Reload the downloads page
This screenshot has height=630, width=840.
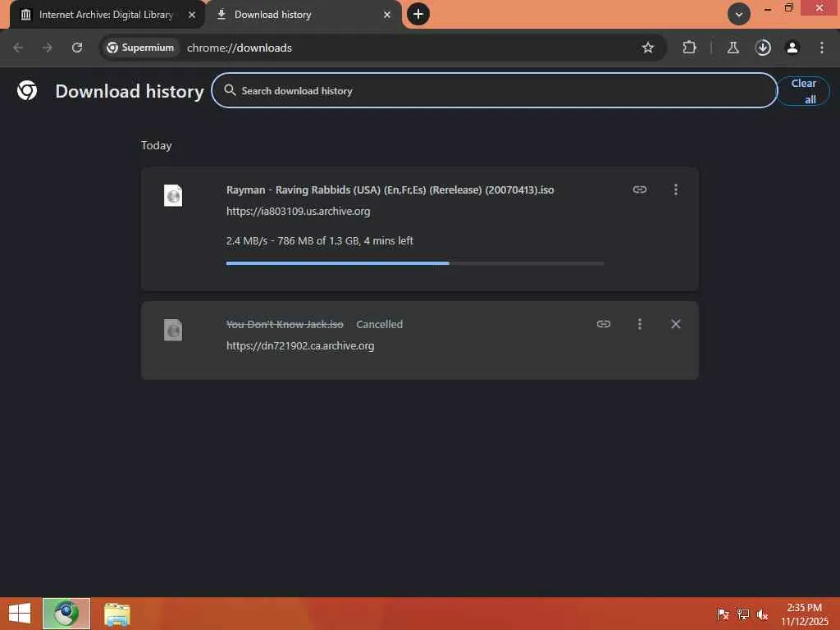coord(77,48)
